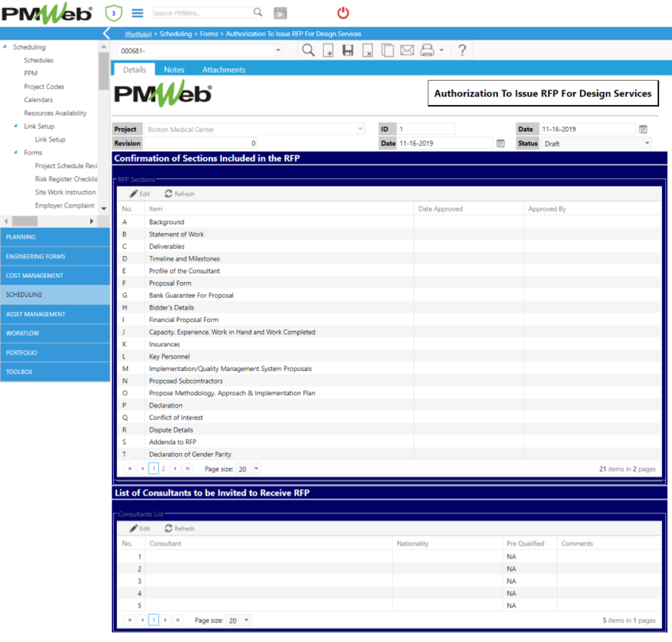Switch to the Notes tab

(x=174, y=70)
